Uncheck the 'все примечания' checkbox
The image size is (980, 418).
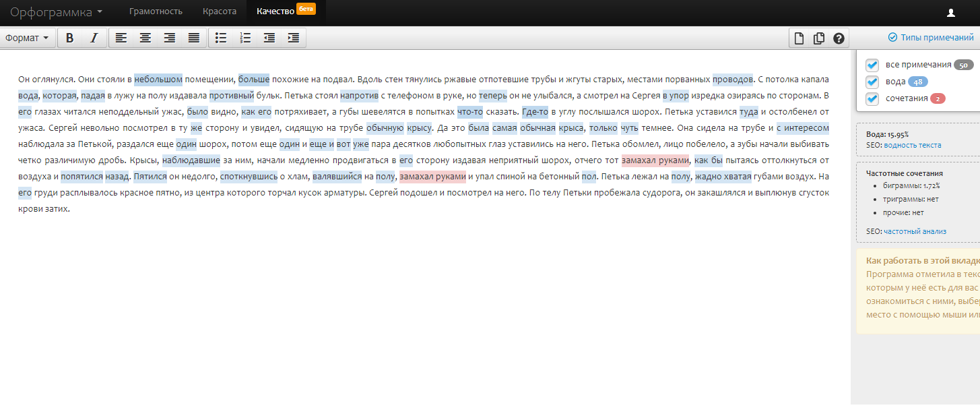click(872, 65)
